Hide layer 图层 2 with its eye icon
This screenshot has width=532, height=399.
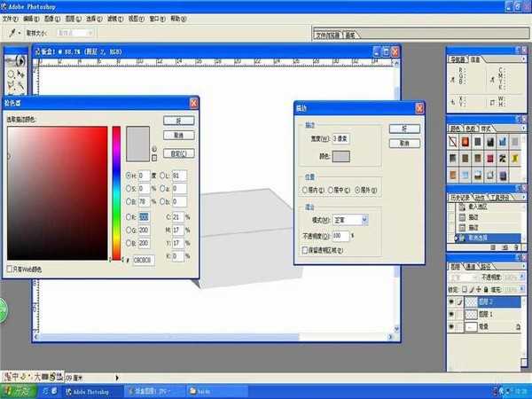pyautogui.click(x=451, y=301)
